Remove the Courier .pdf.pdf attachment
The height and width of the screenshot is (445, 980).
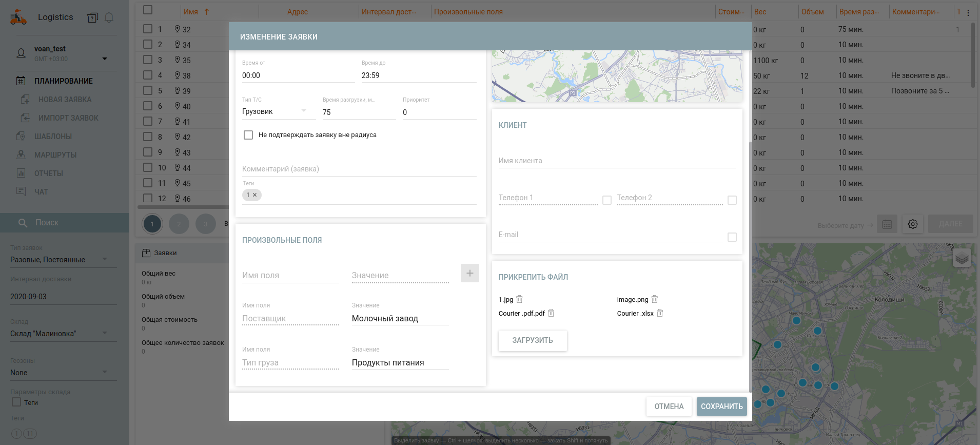click(x=551, y=313)
